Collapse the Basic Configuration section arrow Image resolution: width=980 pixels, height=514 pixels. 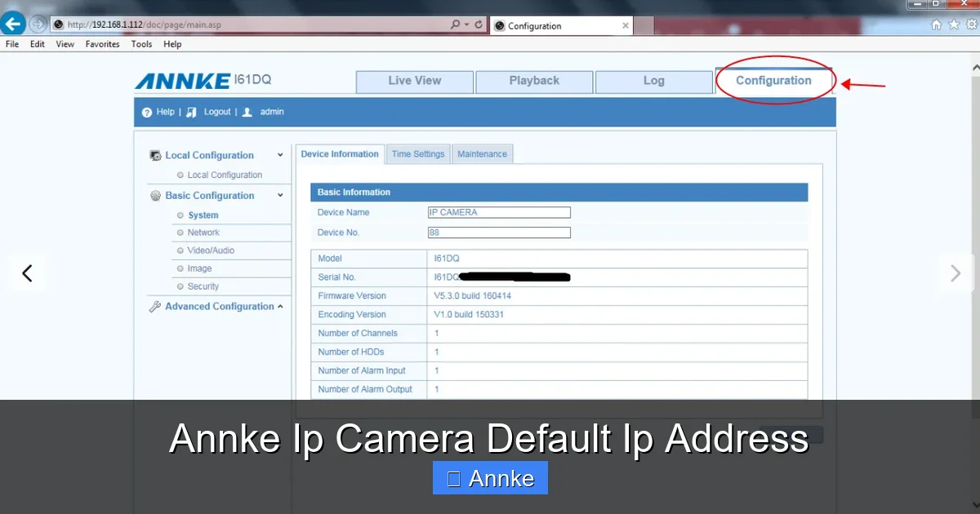click(280, 196)
